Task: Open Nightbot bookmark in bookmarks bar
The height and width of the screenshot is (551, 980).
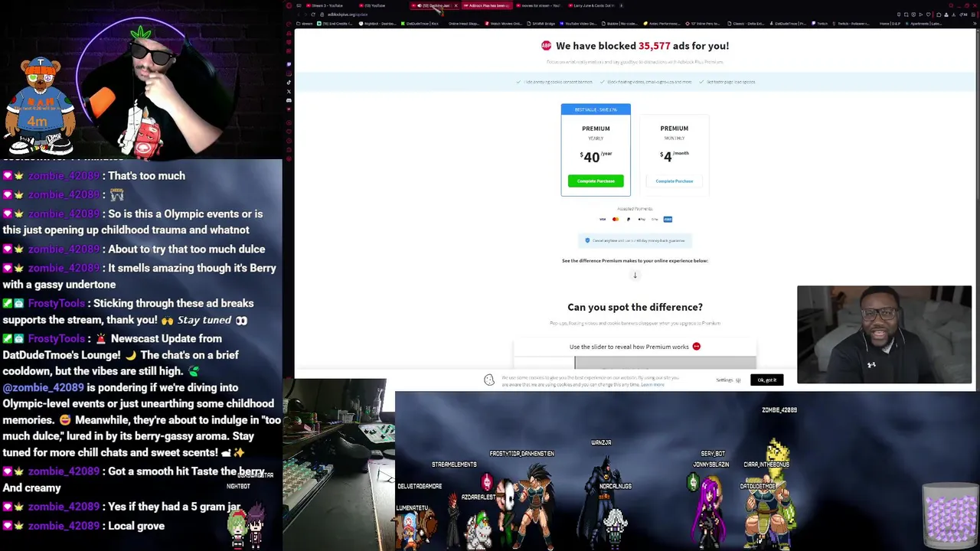Action: pos(377,24)
